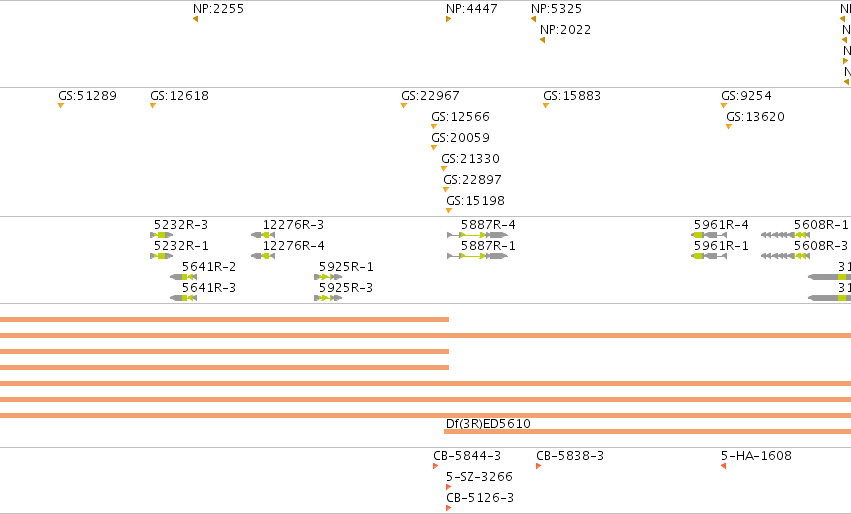
Task: Open the 5641R-2 gene glyph
Action: (183, 277)
